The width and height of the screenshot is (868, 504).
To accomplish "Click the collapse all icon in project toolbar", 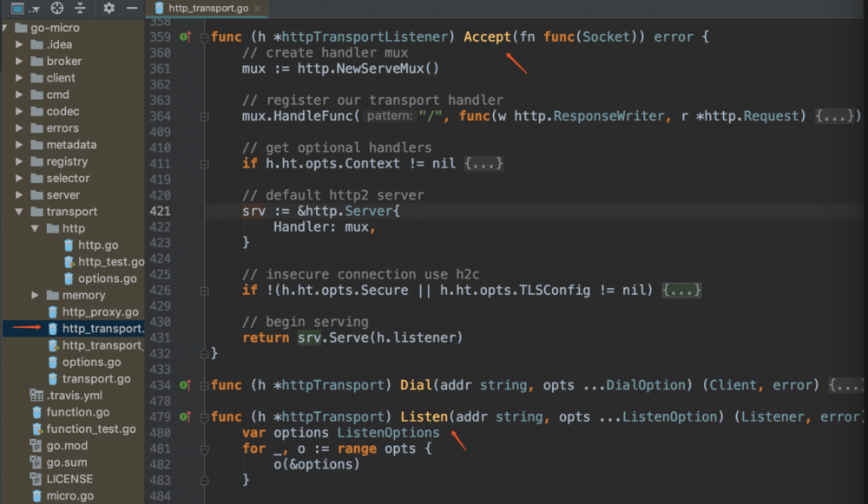I will pyautogui.click(x=80, y=8).
